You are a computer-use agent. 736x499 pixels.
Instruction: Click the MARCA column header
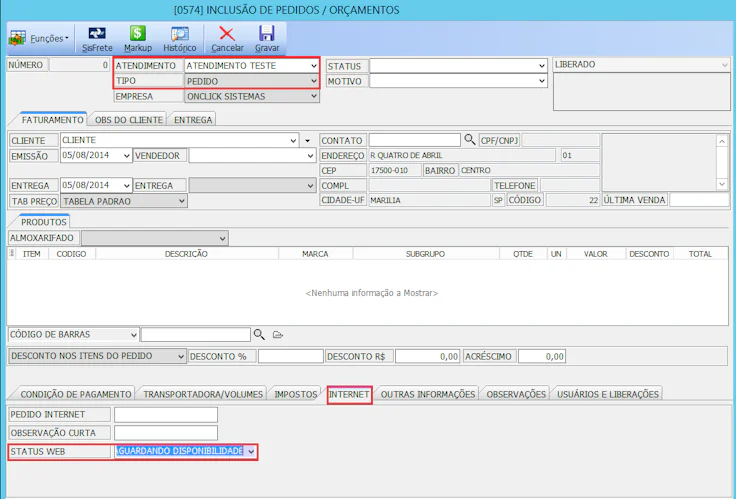click(x=315, y=253)
